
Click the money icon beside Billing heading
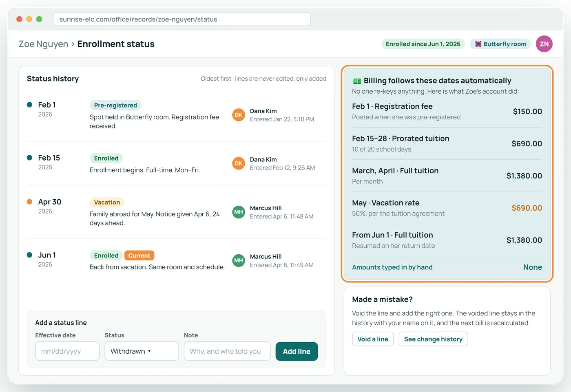[357, 81]
